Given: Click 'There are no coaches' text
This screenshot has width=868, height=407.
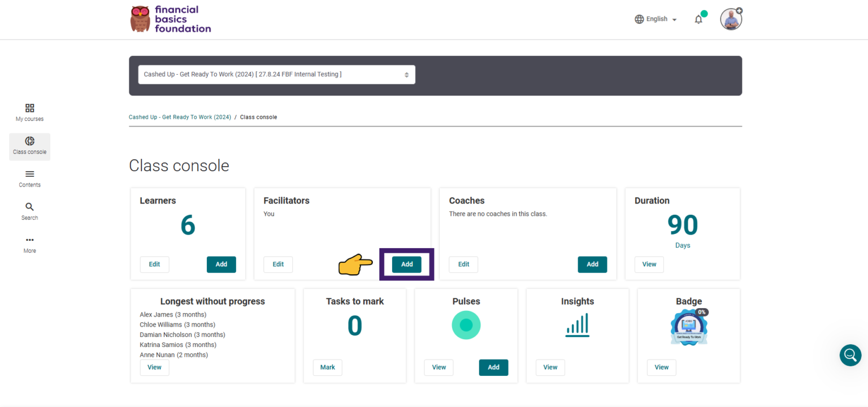Looking at the screenshot, I should 498,214.
